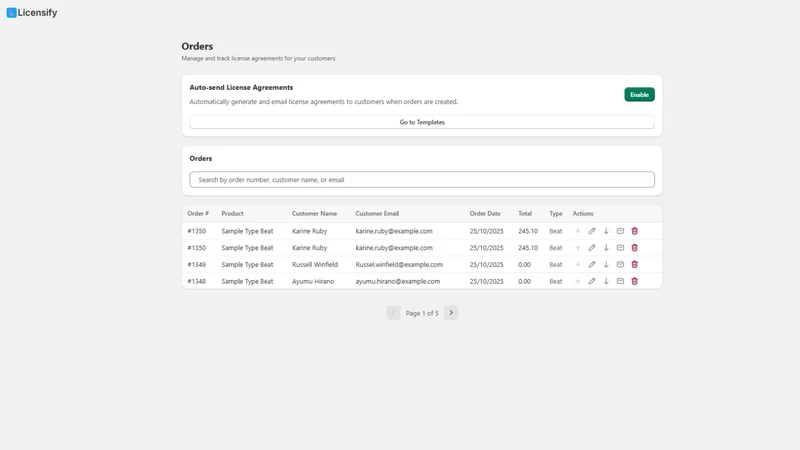The height and width of the screenshot is (450, 800).
Task: Click the Auto-send License Agreements heading
Action: coord(241,87)
